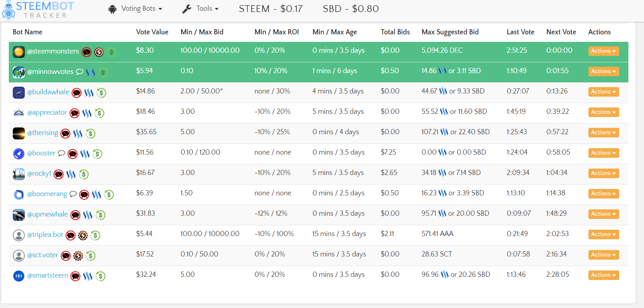Click the Vote Value column header
Viewport: 644px width, 308px height.
tap(152, 32)
